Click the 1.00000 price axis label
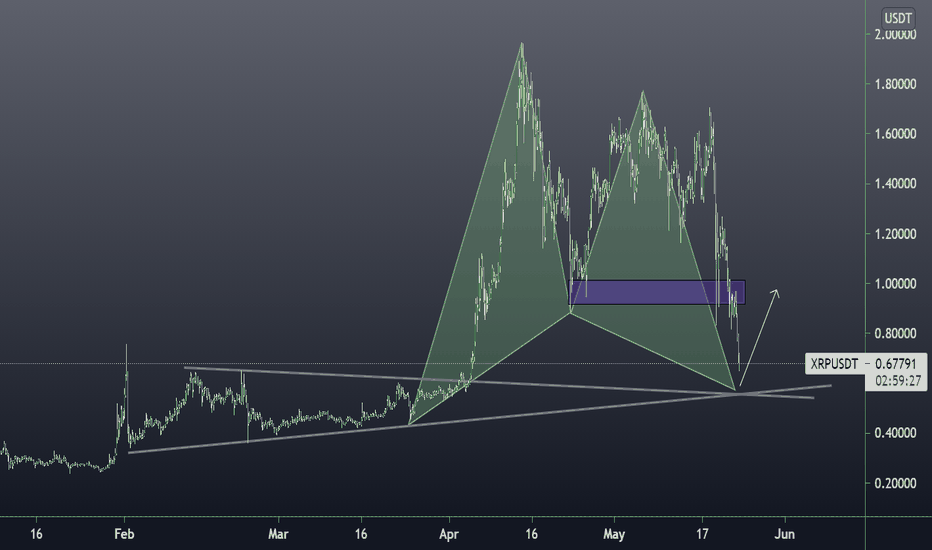The width and height of the screenshot is (932, 550). [x=895, y=284]
